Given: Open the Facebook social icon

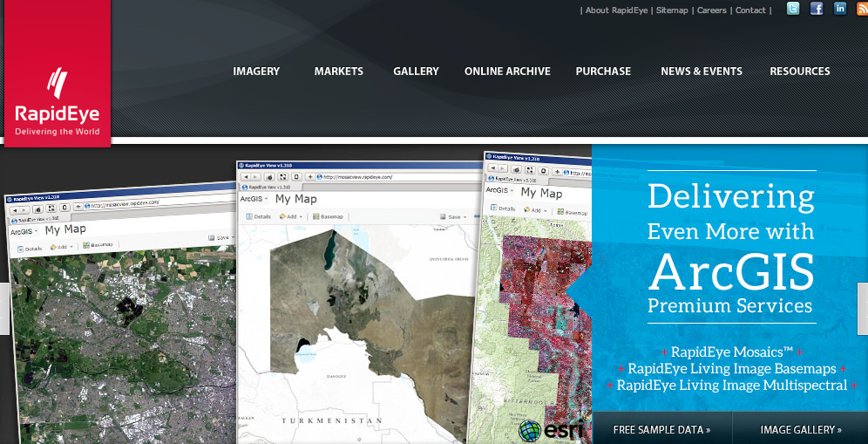Looking at the screenshot, I should pos(817,9).
